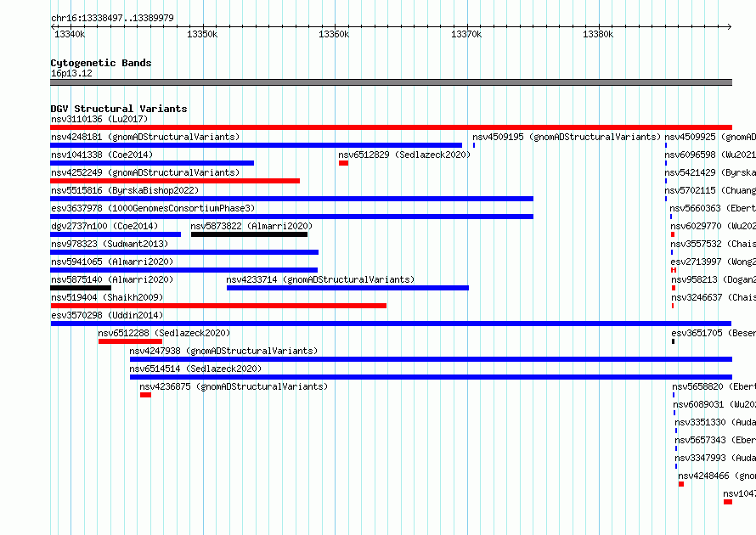The width and height of the screenshot is (756, 535).
Task: Open nsv4248181 (gnomADStructuralVariants) label
Action: pyautogui.click(x=145, y=137)
